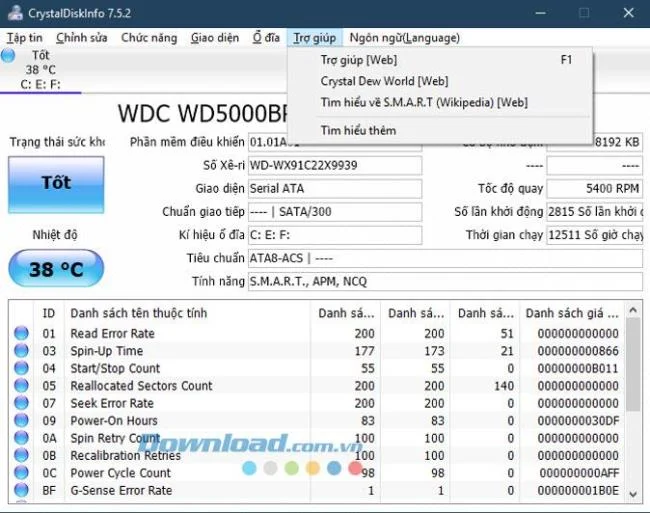The image size is (650, 513).
Task: Click the Giao diện Serial ATA field
Action: point(335,189)
